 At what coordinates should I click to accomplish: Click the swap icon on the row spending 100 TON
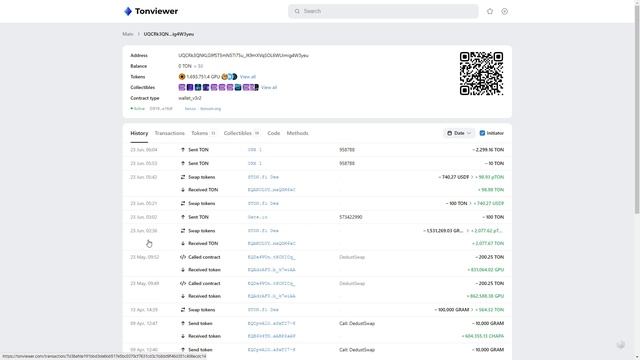183,203
